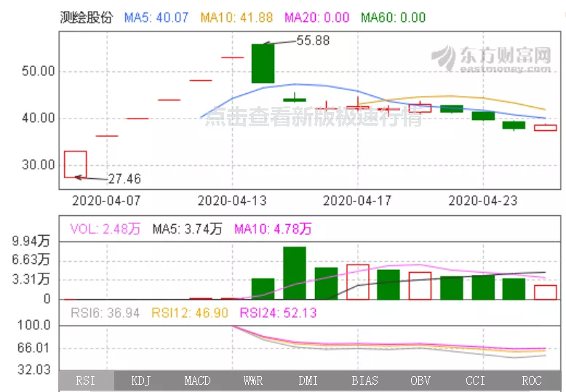Click the 2020-04-23 date label

coord(483,201)
